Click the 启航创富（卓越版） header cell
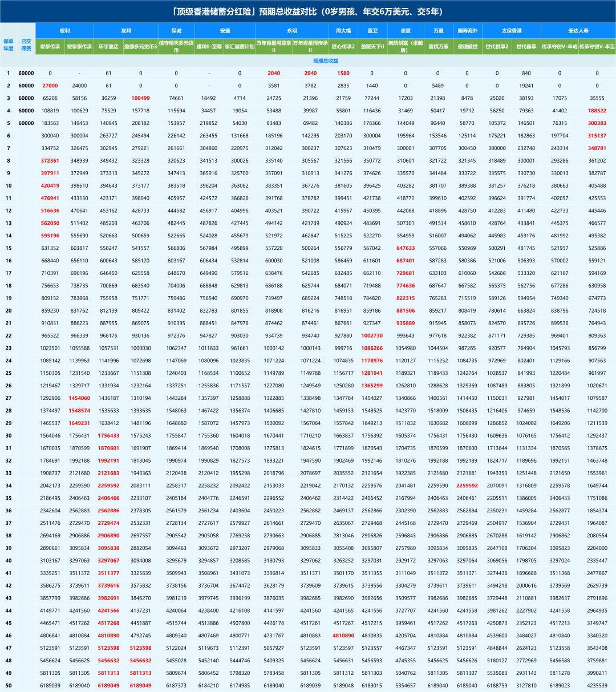616x692 pixels. pyautogui.click(x=406, y=46)
